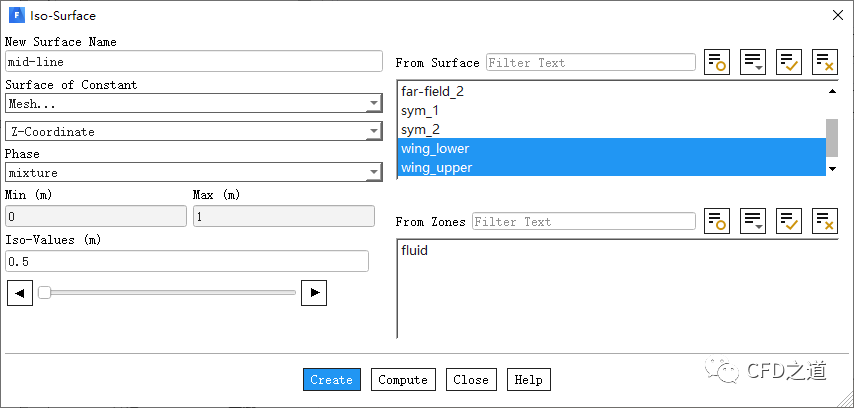Click the New Surface Name text field
The width and height of the screenshot is (854, 408).
[193, 62]
